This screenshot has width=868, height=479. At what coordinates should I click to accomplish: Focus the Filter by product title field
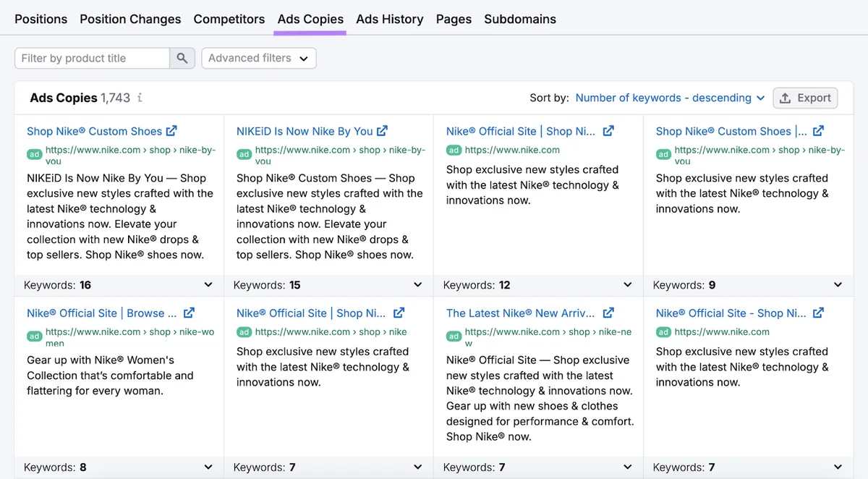[92, 59]
